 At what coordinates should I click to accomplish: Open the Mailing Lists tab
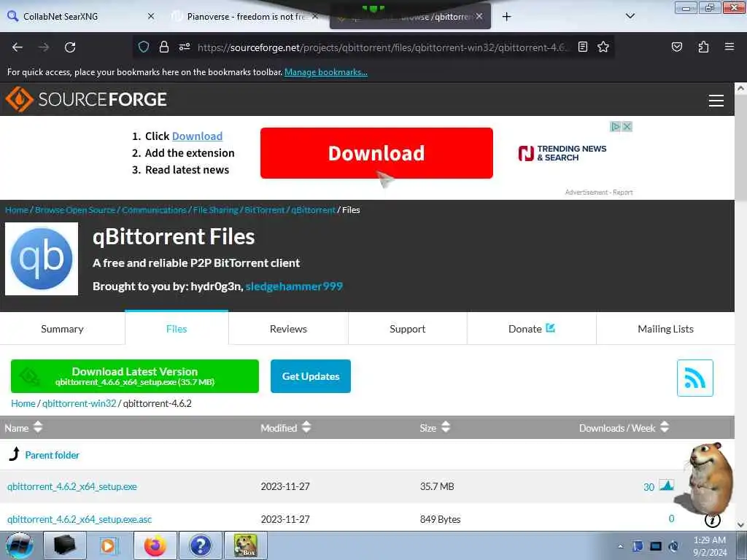[665, 329]
